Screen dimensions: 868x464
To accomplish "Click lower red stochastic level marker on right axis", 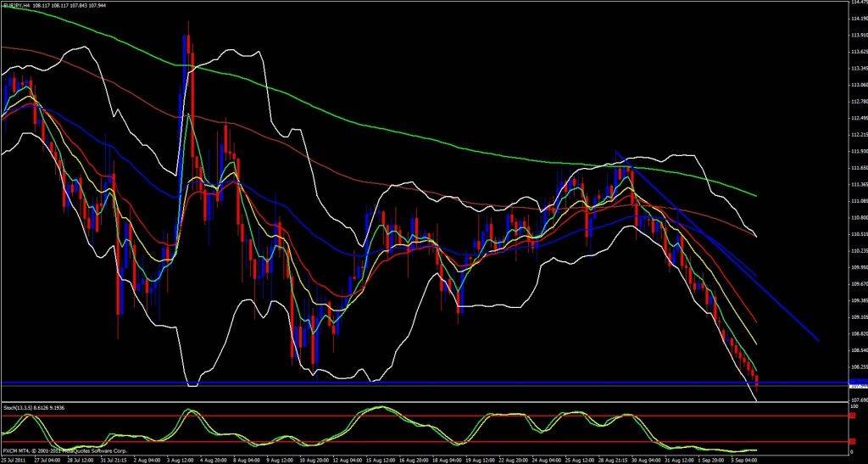I will (x=852, y=442).
